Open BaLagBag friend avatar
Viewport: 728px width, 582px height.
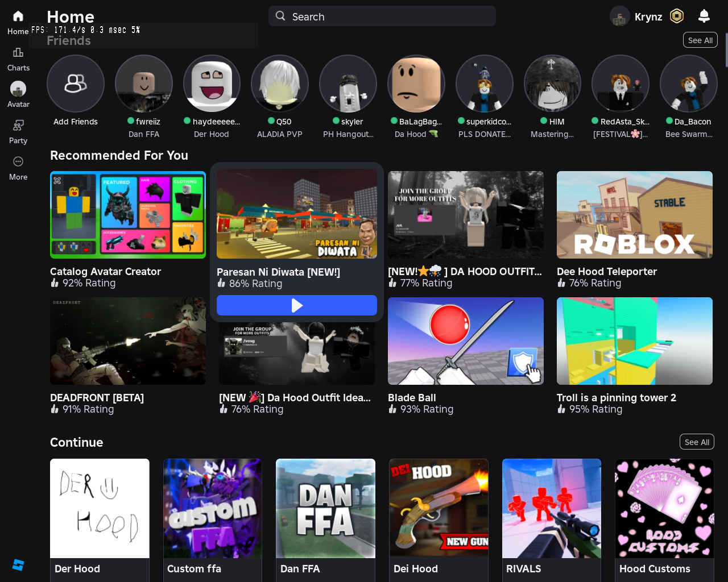pos(416,84)
